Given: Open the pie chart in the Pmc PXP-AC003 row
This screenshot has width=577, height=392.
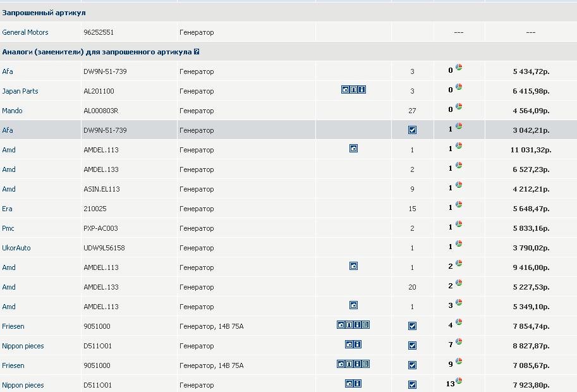Looking at the screenshot, I should [x=459, y=224].
